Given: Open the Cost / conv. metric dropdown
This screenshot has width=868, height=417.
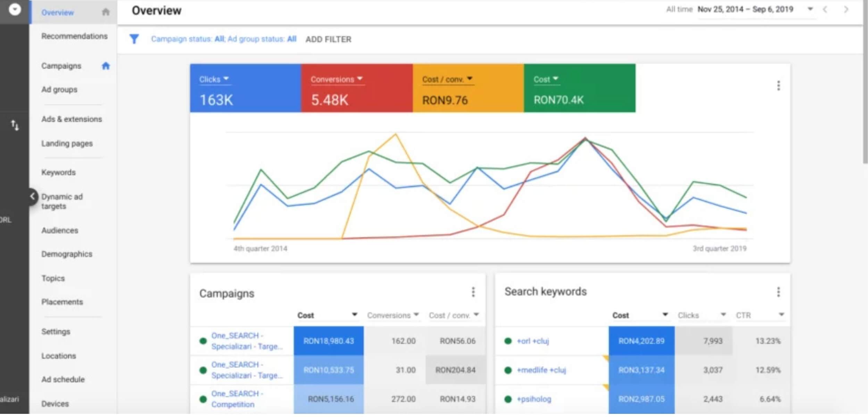Looking at the screenshot, I should click(x=447, y=80).
